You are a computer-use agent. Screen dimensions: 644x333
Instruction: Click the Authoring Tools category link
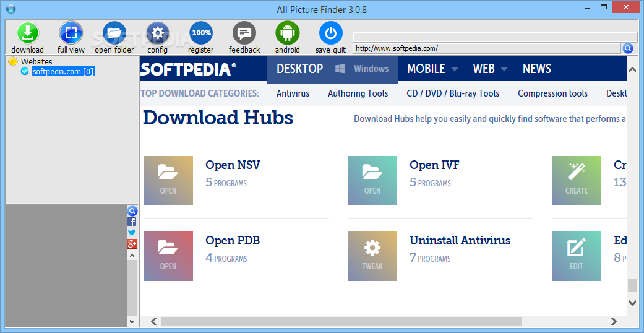pos(358,93)
